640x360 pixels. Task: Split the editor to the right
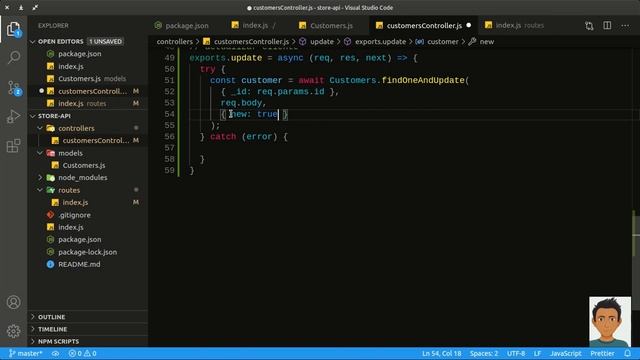click(x=607, y=25)
